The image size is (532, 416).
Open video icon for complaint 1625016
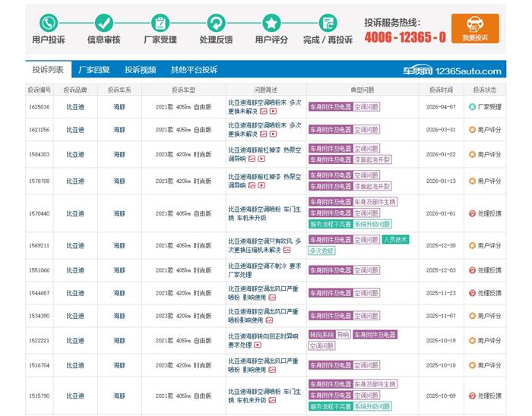tap(273, 112)
